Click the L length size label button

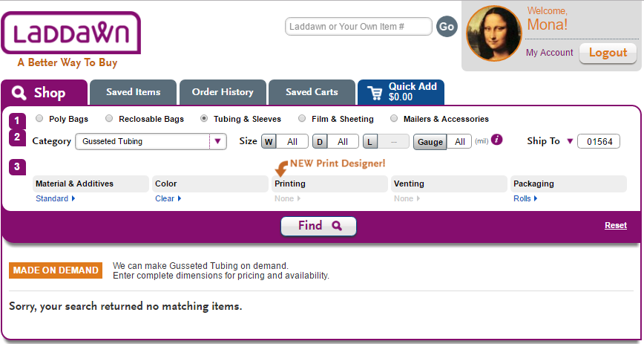click(x=370, y=142)
